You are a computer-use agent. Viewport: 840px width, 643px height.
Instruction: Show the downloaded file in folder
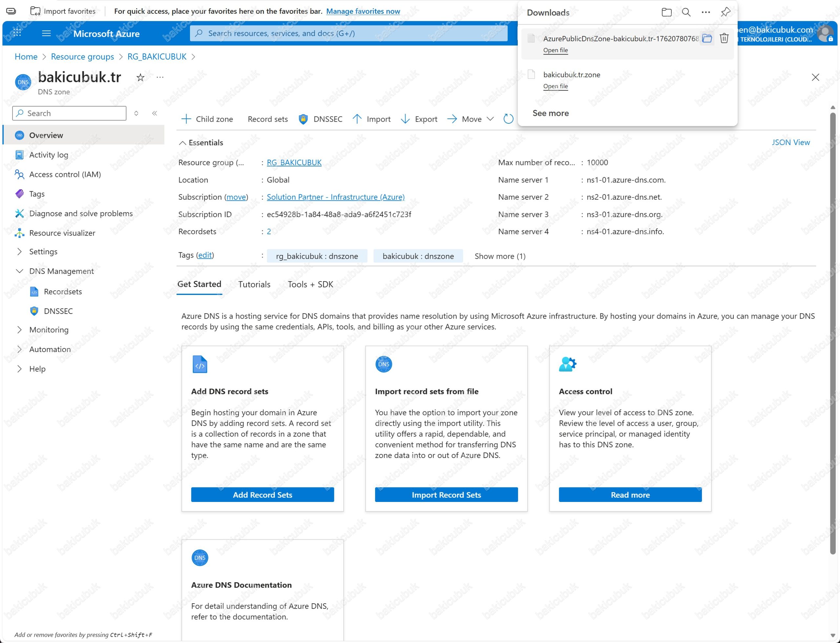tap(707, 38)
